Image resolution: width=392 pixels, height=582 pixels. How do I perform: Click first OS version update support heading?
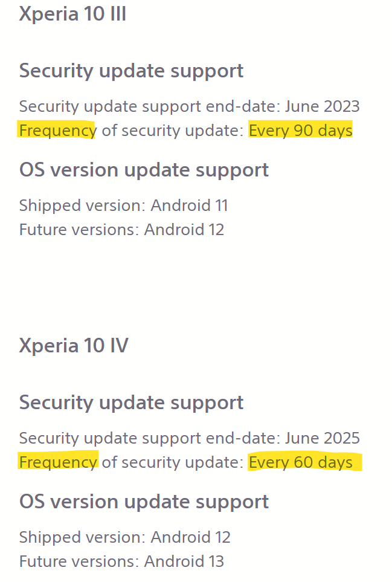144,170
